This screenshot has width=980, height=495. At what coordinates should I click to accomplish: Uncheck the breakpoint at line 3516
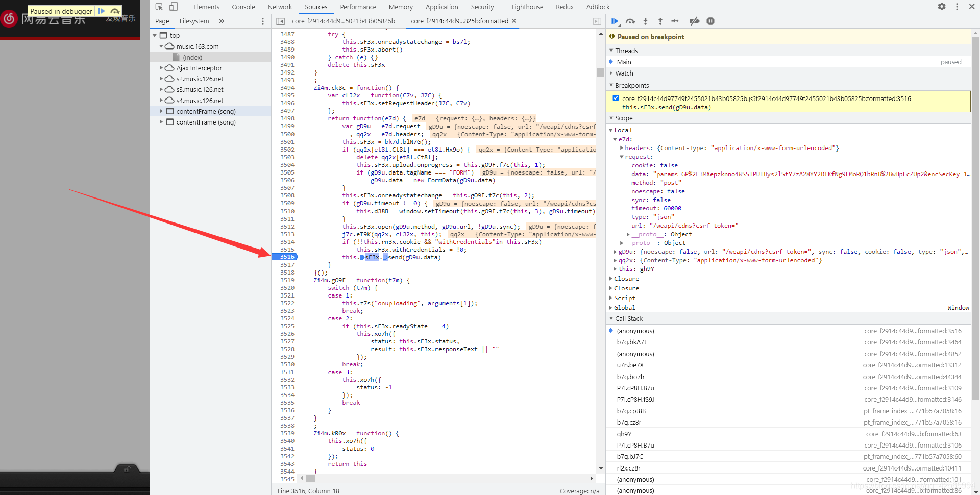(616, 98)
